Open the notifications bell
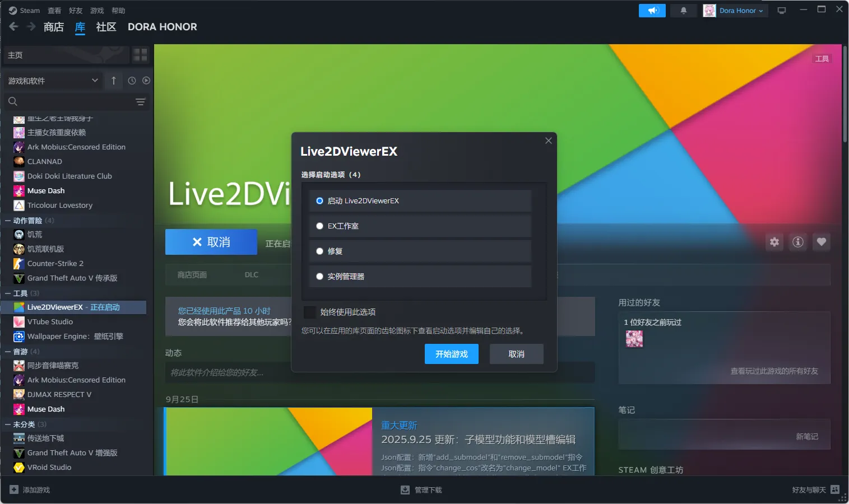This screenshot has width=849, height=504. click(683, 11)
